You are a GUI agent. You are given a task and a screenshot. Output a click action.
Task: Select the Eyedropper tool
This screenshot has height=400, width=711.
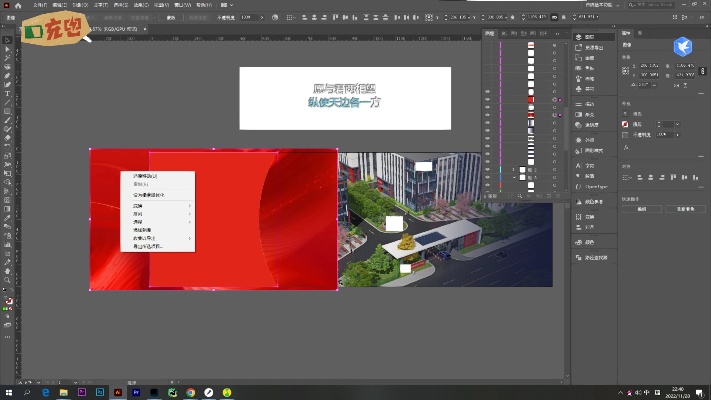point(7,218)
